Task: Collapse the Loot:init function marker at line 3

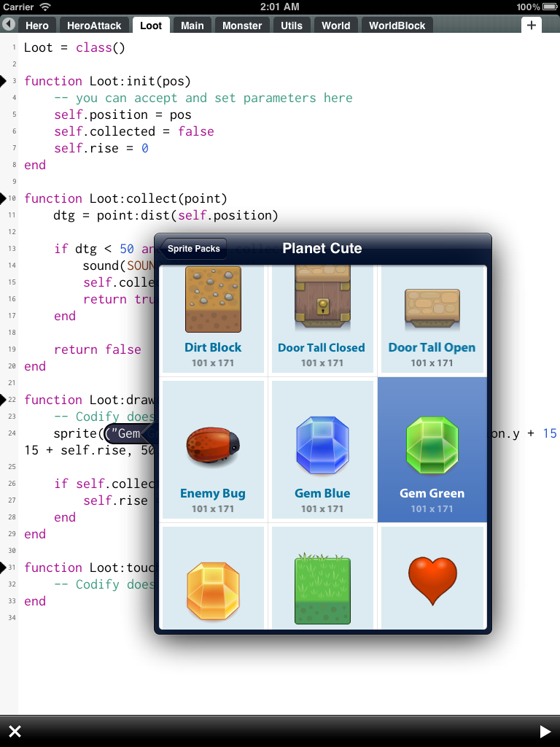Action: (4, 81)
